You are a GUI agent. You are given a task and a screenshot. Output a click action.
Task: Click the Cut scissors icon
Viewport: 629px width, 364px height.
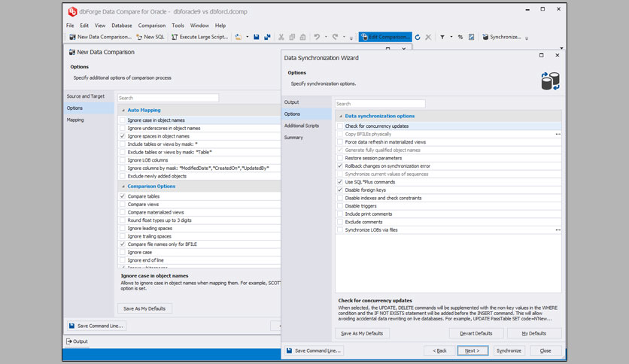[281, 37]
